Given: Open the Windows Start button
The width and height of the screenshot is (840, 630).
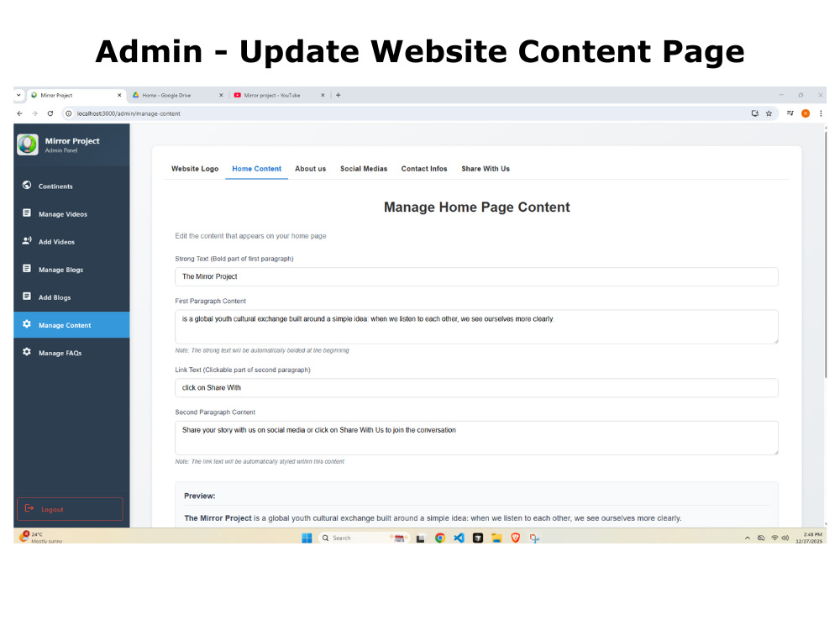Looking at the screenshot, I should (307, 538).
